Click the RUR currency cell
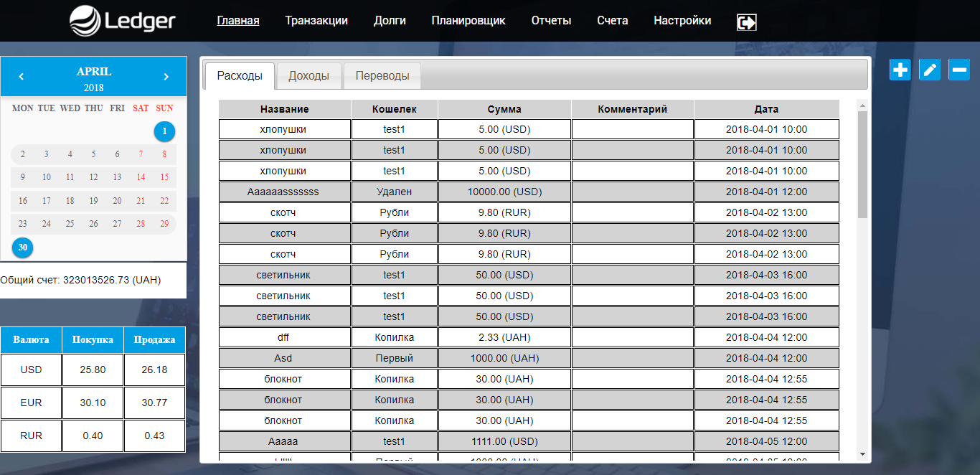Viewport: 980px width, 475px height. 31,436
